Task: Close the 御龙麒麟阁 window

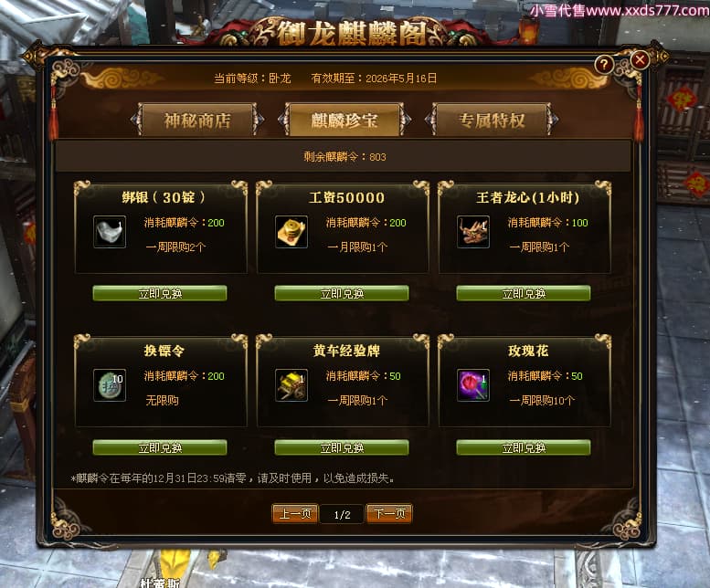Action: (640, 59)
